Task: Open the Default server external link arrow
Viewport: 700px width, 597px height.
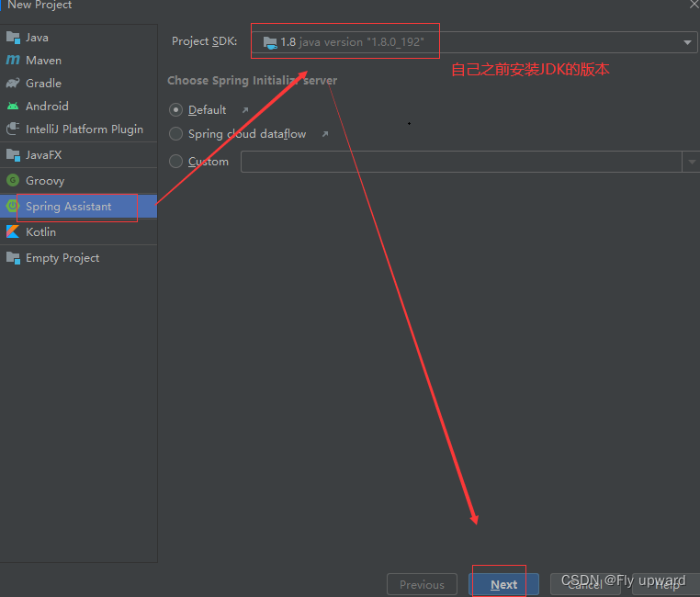Action: [245, 110]
